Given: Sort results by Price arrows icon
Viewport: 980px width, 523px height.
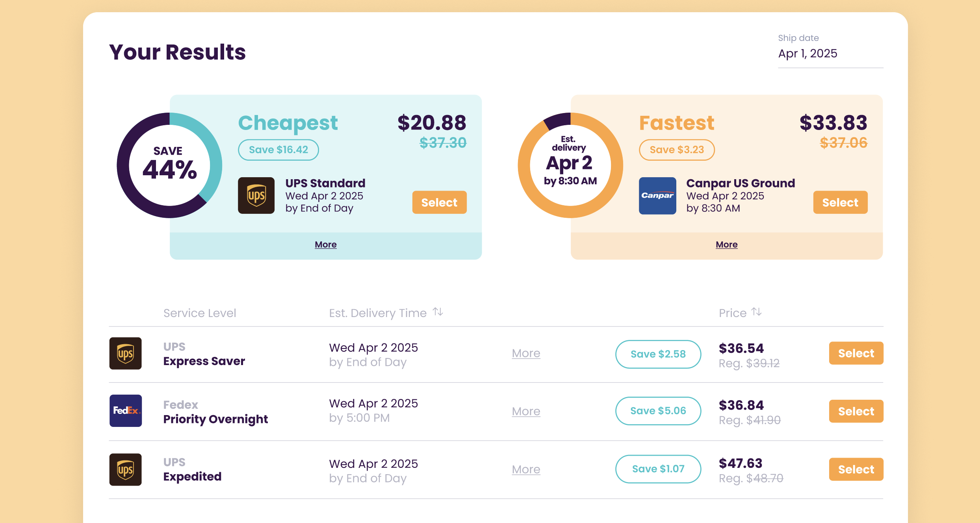Looking at the screenshot, I should (x=756, y=312).
